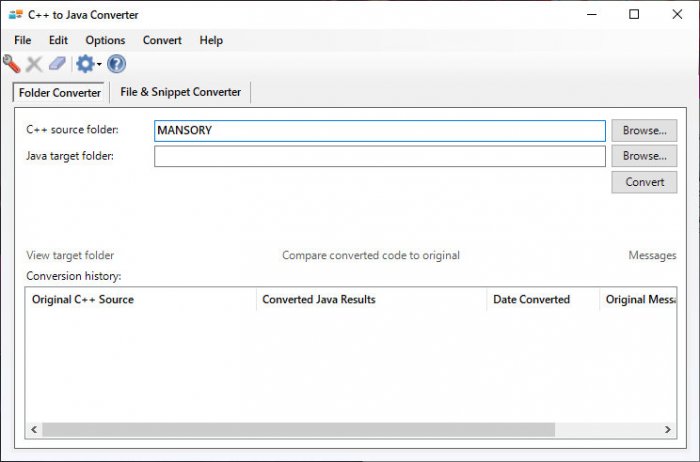
Task: Click the app logo in title bar
Action: pos(15,15)
